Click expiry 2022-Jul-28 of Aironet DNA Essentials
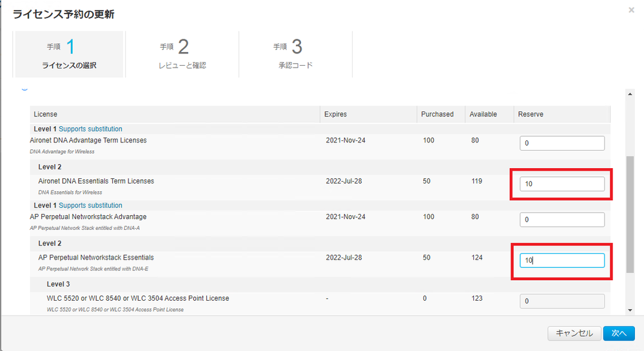Screen dimensions: 644x351 pos(344,181)
